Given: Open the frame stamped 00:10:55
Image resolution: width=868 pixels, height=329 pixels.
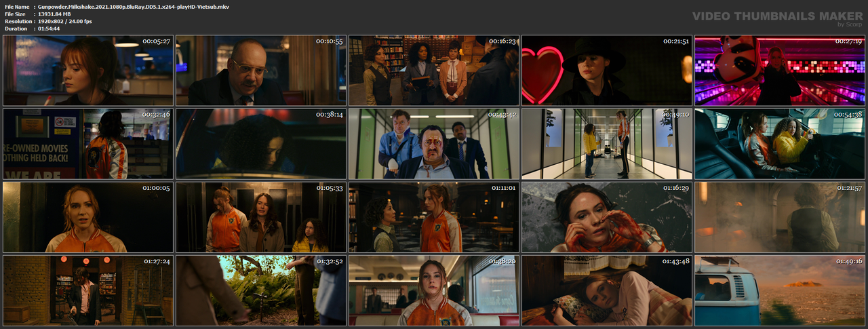Looking at the screenshot, I should (260, 71).
